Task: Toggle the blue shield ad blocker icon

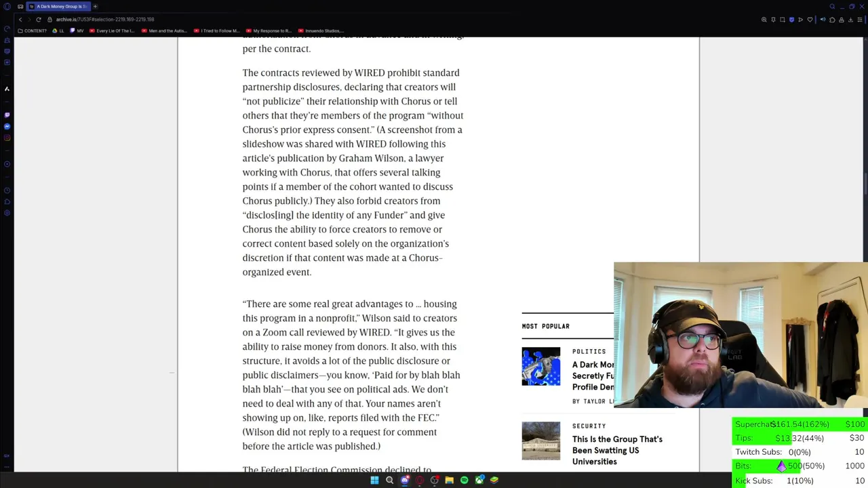Action: click(791, 20)
